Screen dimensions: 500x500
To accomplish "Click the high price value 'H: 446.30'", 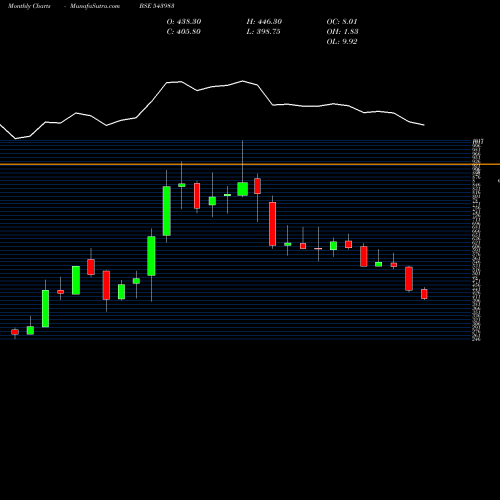I will [x=264, y=22].
